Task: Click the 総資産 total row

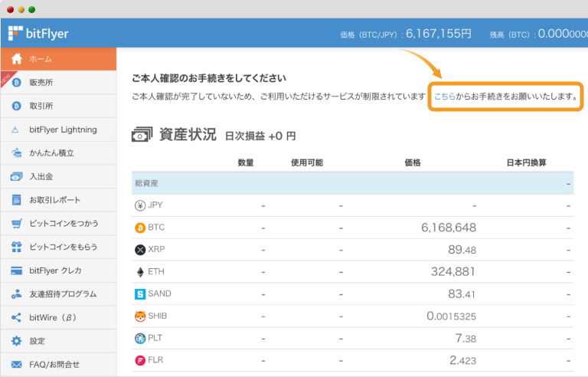Action: pos(352,183)
